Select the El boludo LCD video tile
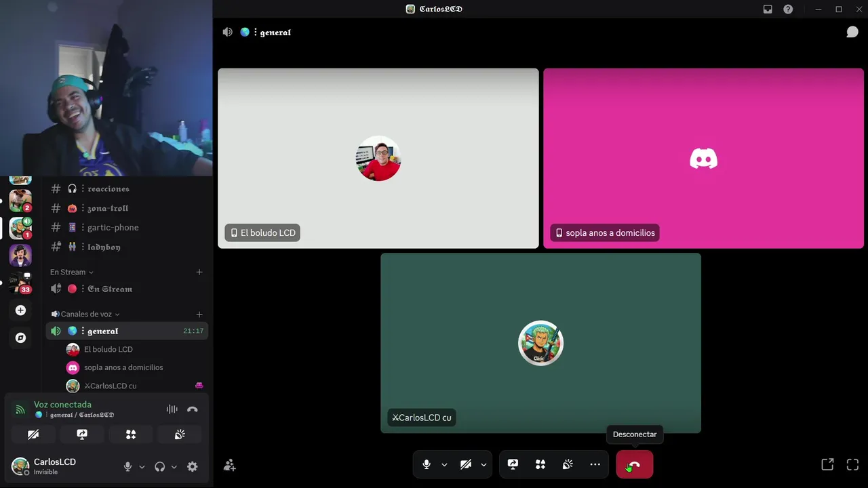The height and width of the screenshot is (488, 868). click(x=378, y=158)
